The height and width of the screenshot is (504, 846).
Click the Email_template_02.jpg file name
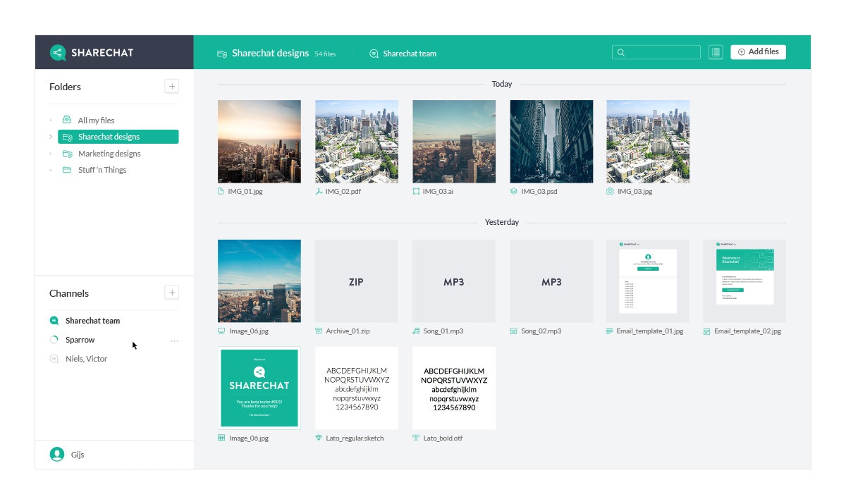click(x=747, y=331)
